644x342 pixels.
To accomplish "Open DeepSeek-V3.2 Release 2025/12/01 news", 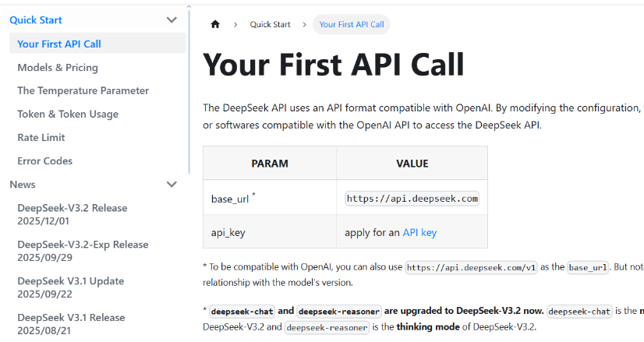I will [72, 214].
